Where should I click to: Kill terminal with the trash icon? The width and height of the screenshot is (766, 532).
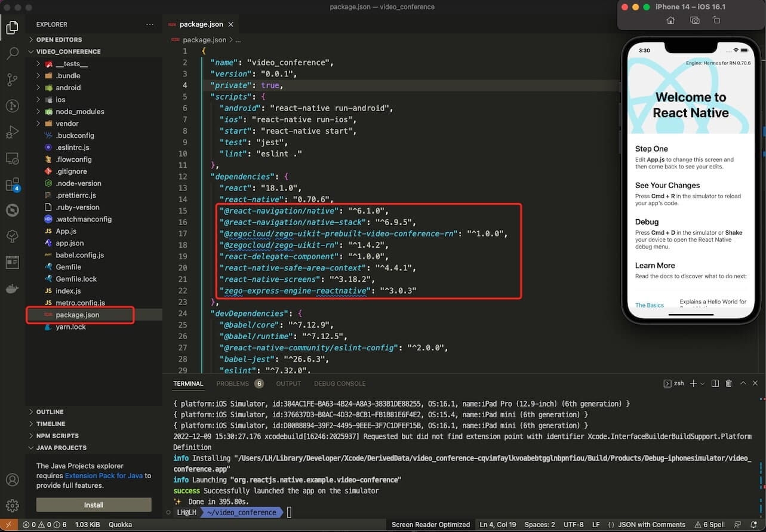coord(729,383)
